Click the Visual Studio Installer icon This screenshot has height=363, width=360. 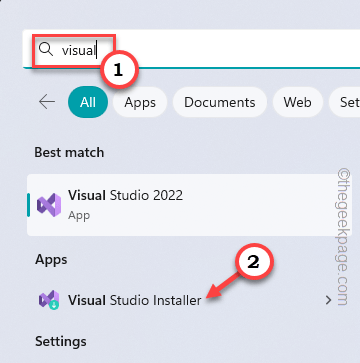click(x=49, y=300)
